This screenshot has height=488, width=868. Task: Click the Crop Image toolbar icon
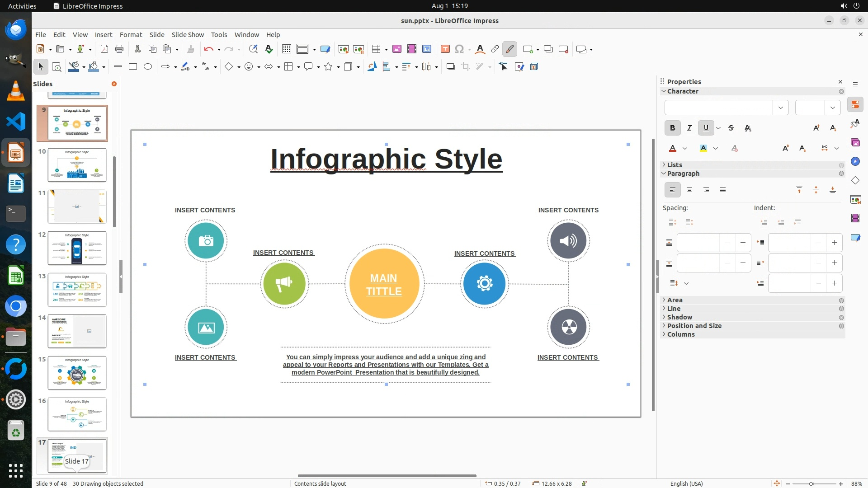[466, 67]
